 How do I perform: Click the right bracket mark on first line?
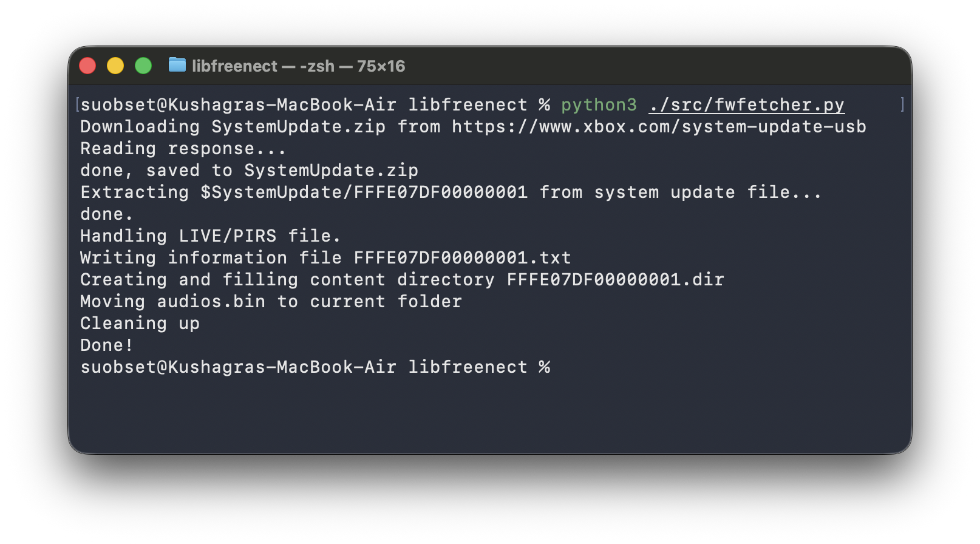902,105
